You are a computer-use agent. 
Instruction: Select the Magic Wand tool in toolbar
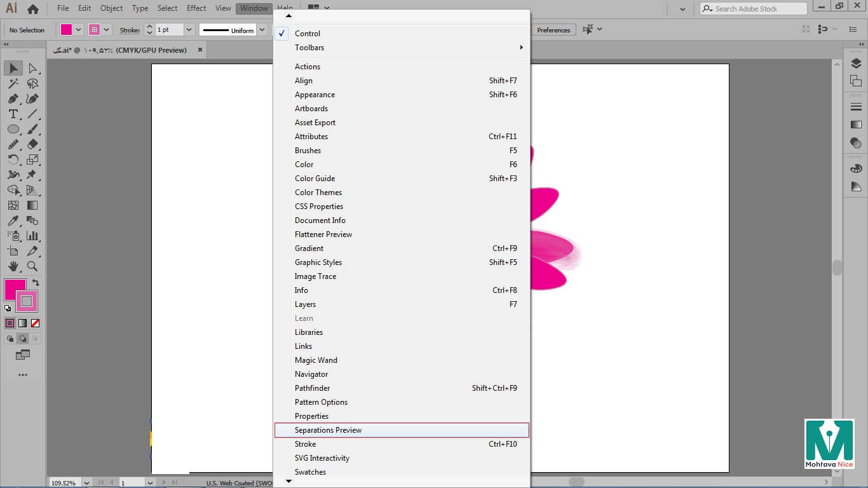13,83
